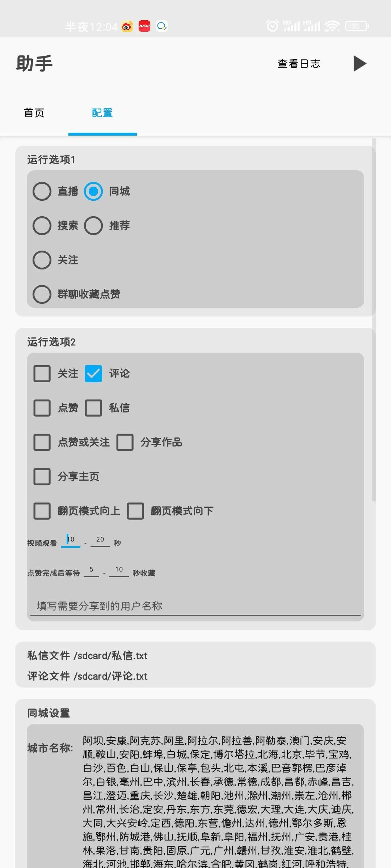The height and width of the screenshot is (868, 391).
Task: Choose the 群聊收藏点赞 option
Action: tap(42, 294)
